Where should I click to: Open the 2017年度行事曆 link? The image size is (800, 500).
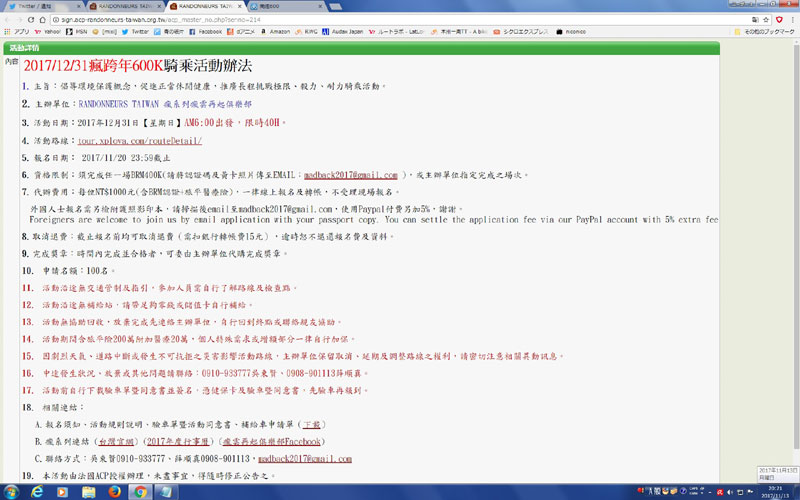[x=178, y=441]
